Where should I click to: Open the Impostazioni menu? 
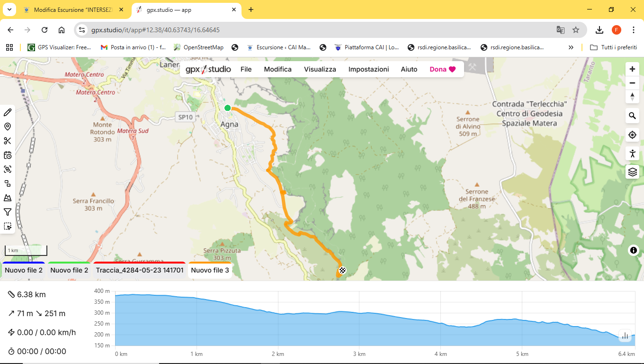click(x=368, y=69)
